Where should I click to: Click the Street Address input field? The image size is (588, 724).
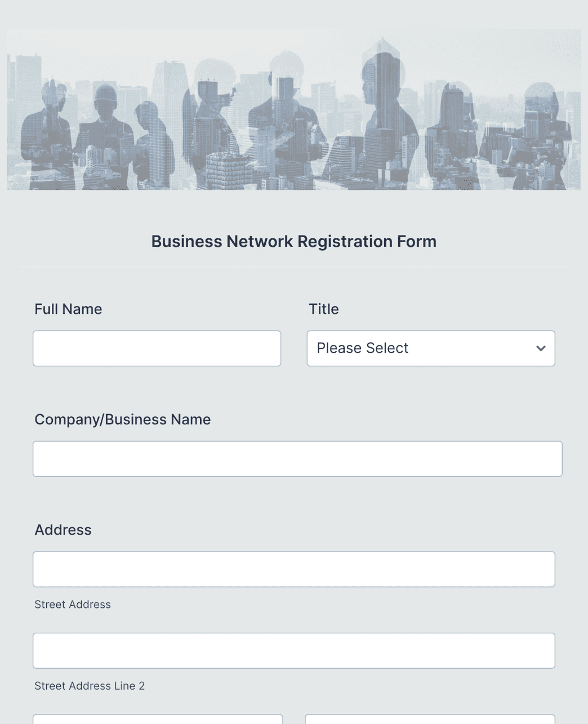tap(294, 569)
